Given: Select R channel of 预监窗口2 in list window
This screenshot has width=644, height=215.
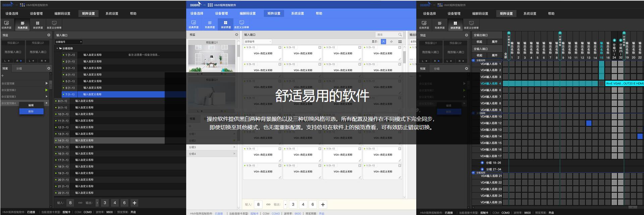Looking at the screenshot, I should (x=44, y=61).
